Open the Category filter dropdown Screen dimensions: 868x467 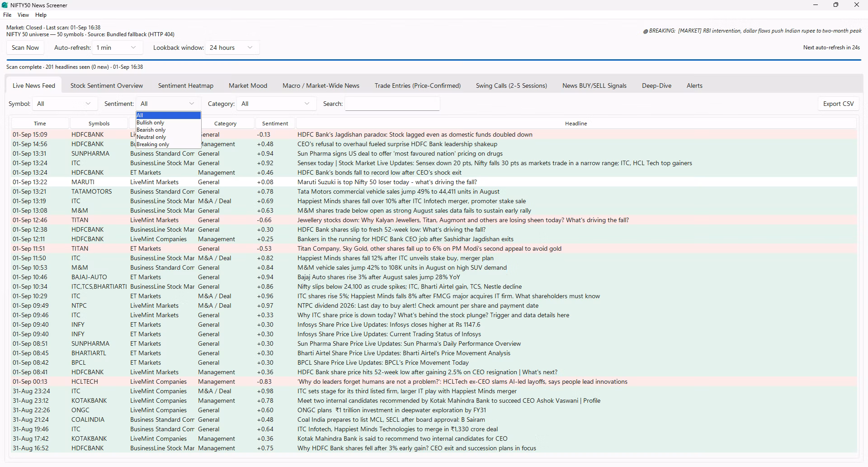pyautogui.click(x=276, y=104)
